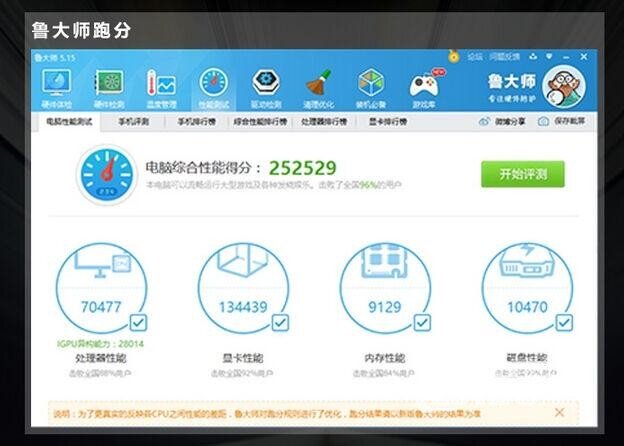Switch to the 手机评测 tab

133,122
